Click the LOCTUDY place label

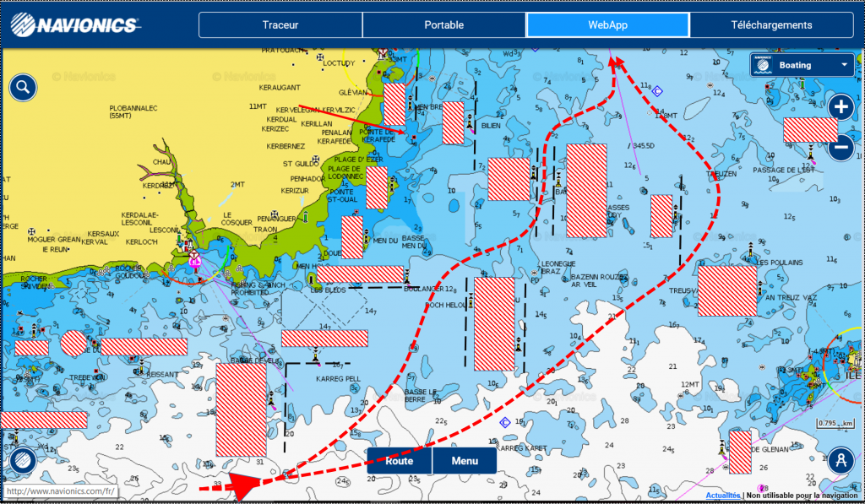(339, 63)
